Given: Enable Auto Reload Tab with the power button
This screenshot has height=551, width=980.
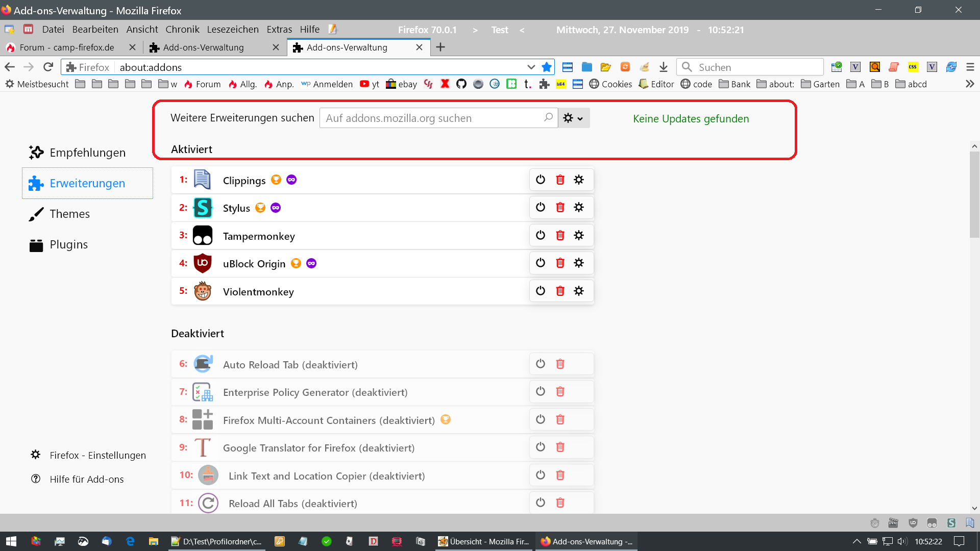Looking at the screenshot, I should pos(541,364).
